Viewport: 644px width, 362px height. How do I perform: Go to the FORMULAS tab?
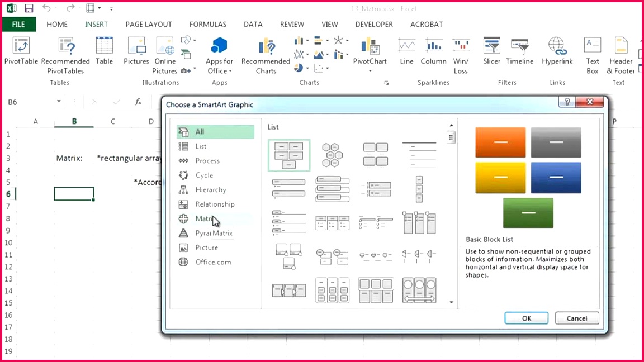208,24
